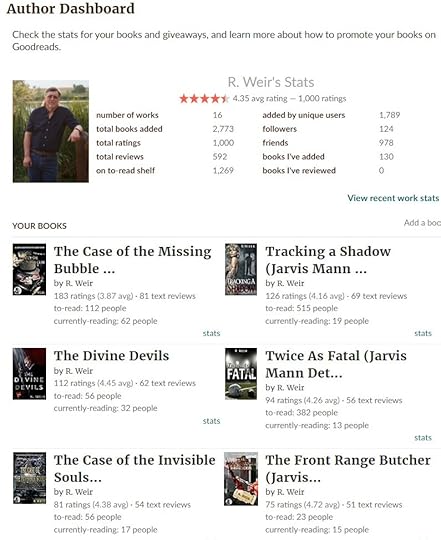View stats for The Divine Devils

(x=211, y=421)
